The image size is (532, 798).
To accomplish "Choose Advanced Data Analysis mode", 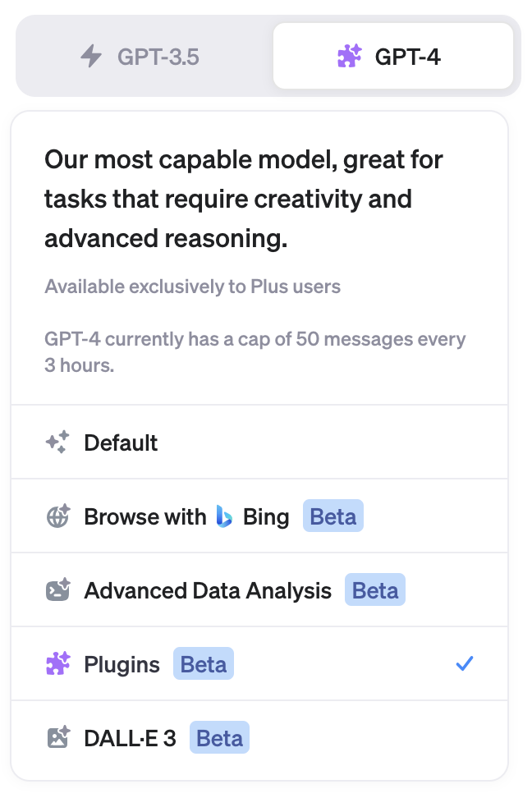I will point(206,590).
